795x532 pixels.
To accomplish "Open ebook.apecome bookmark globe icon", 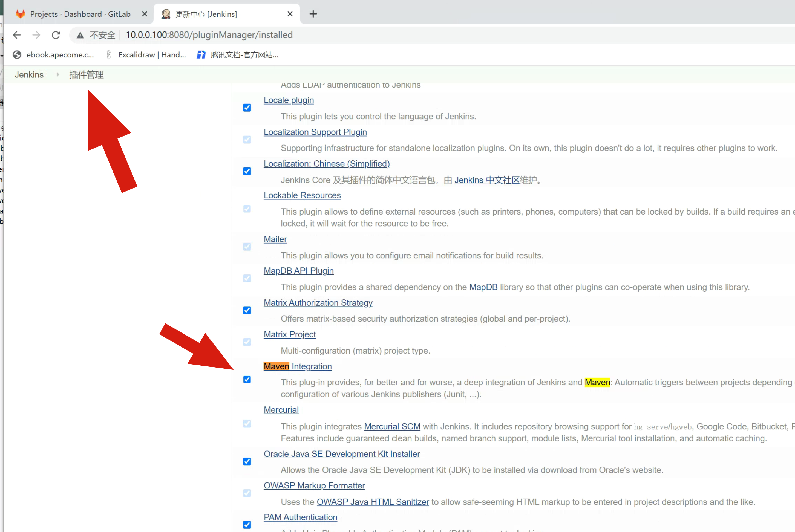I will click(17, 55).
